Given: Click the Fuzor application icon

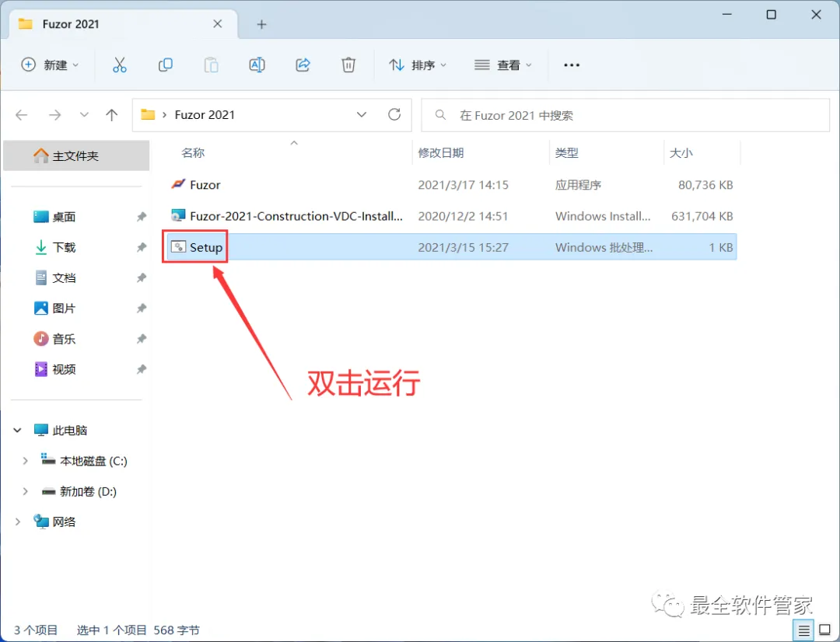Looking at the screenshot, I should 178,184.
